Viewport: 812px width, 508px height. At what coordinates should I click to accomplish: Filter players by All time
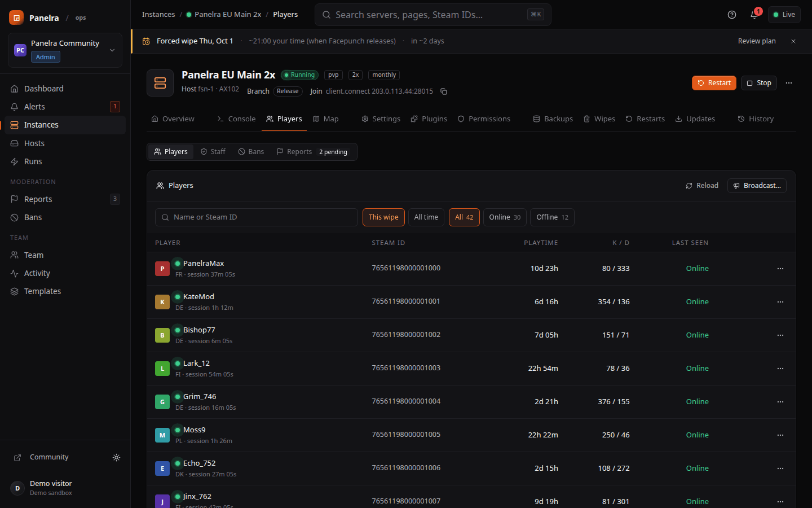pos(426,217)
